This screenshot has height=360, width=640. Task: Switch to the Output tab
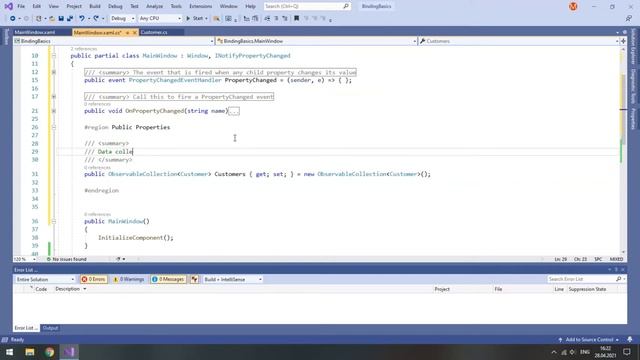point(50,328)
